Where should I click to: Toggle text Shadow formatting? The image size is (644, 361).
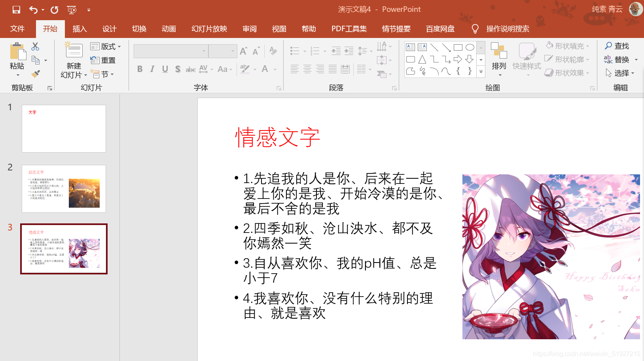pos(178,69)
